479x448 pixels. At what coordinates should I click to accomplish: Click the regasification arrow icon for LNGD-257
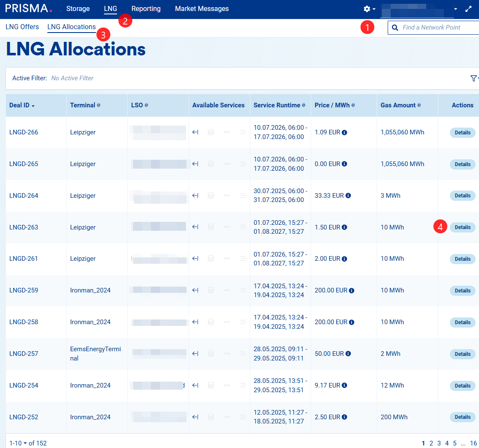[x=195, y=354]
